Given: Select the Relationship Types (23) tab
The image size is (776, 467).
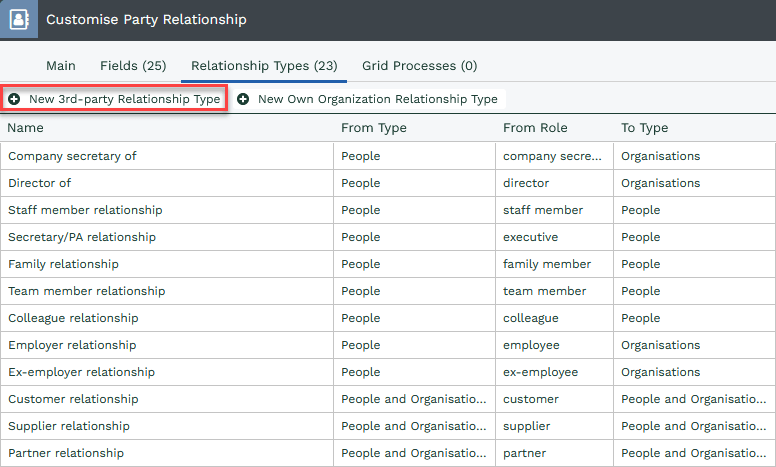Looking at the screenshot, I should coord(264,66).
